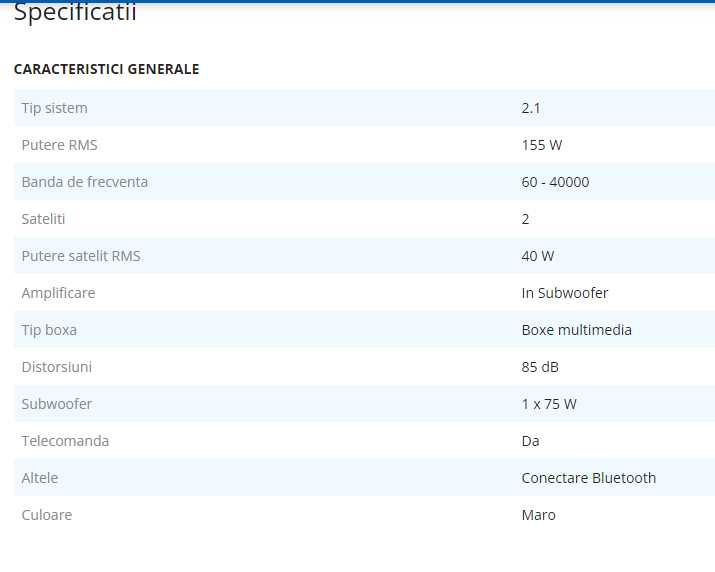The height and width of the screenshot is (572, 715).
Task: Click the Sateliti label
Action: [x=43, y=219]
